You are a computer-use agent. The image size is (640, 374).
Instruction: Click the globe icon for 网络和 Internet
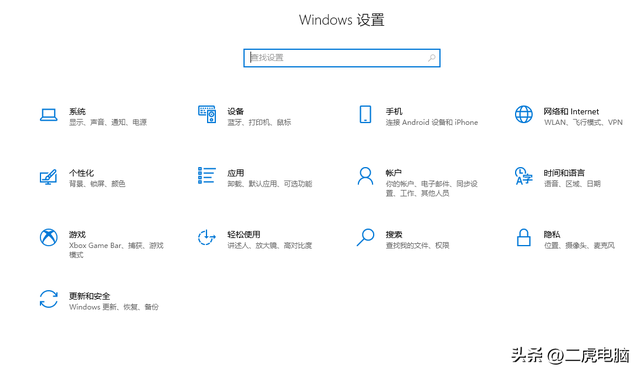pyautogui.click(x=524, y=114)
